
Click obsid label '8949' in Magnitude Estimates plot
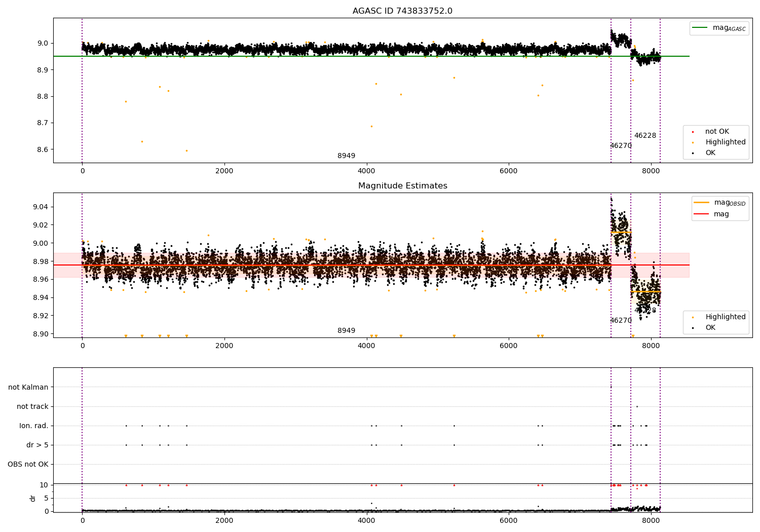(x=347, y=331)
